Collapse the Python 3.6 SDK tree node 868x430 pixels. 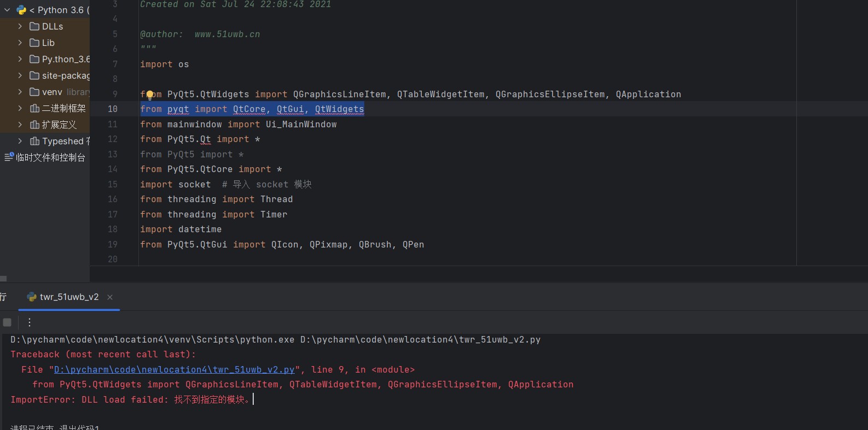[x=7, y=10]
